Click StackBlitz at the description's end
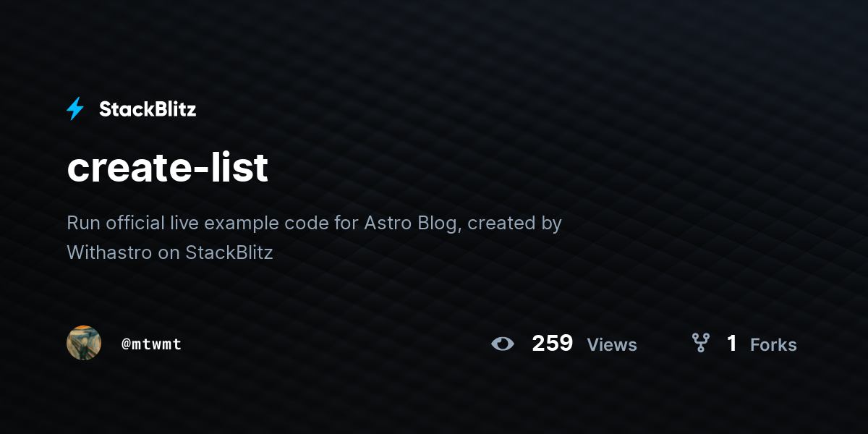868x434 pixels. pos(229,252)
